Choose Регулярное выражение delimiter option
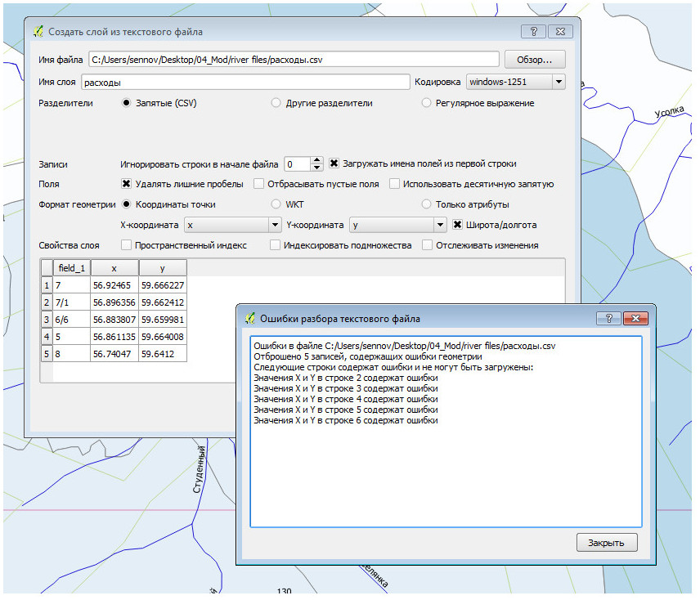The width and height of the screenshot is (700, 600). coord(427,104)
